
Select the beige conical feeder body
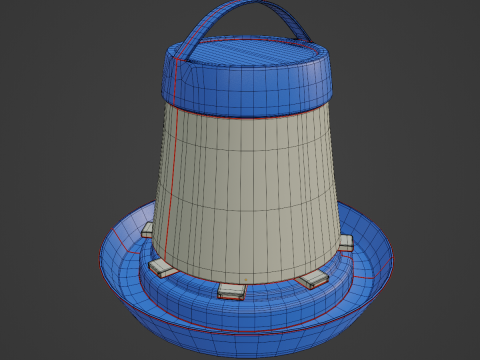247,193
